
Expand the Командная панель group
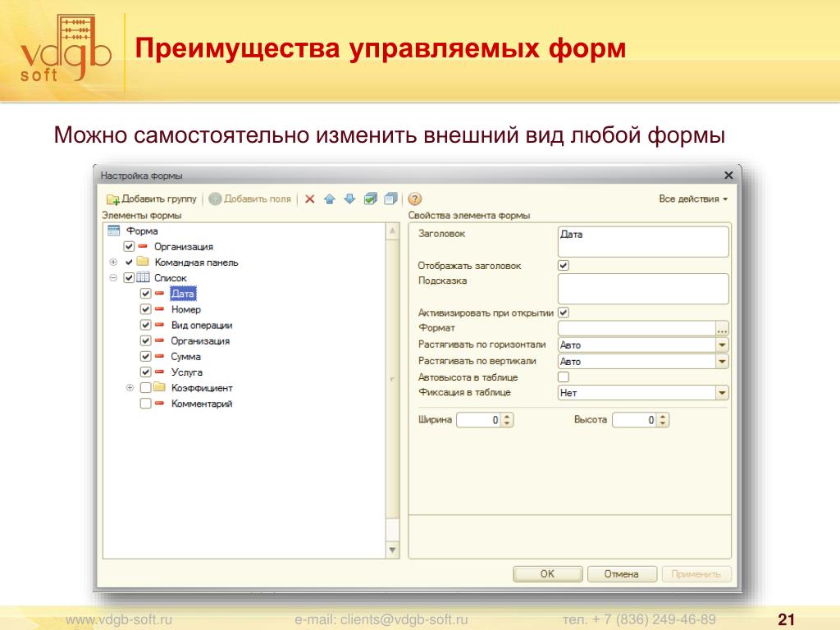[113, 262]
